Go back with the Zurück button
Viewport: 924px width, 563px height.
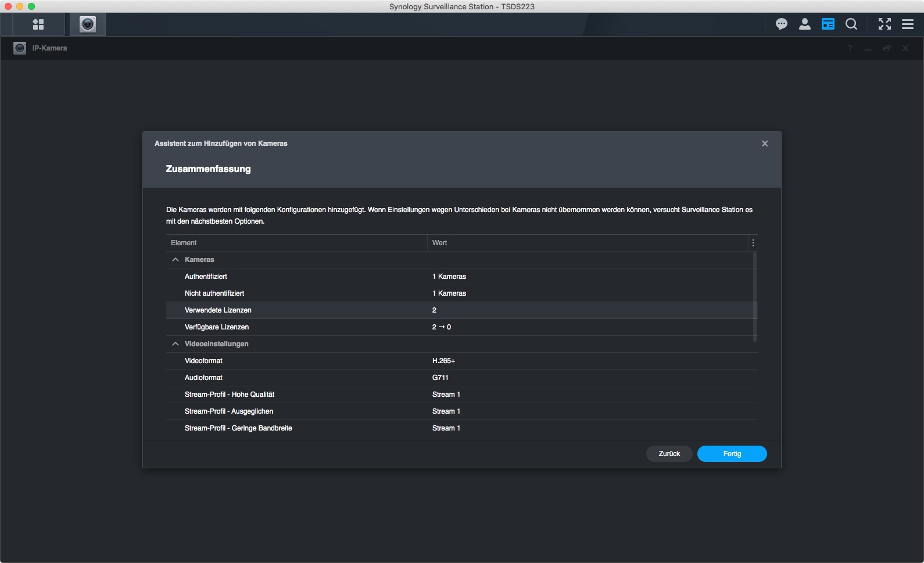(x=669, y=454)
